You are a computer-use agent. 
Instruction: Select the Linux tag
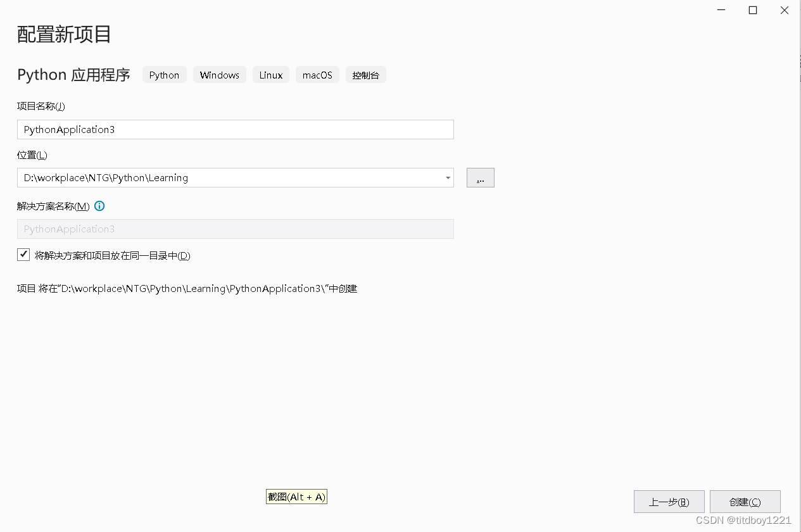tap(270, 75)
